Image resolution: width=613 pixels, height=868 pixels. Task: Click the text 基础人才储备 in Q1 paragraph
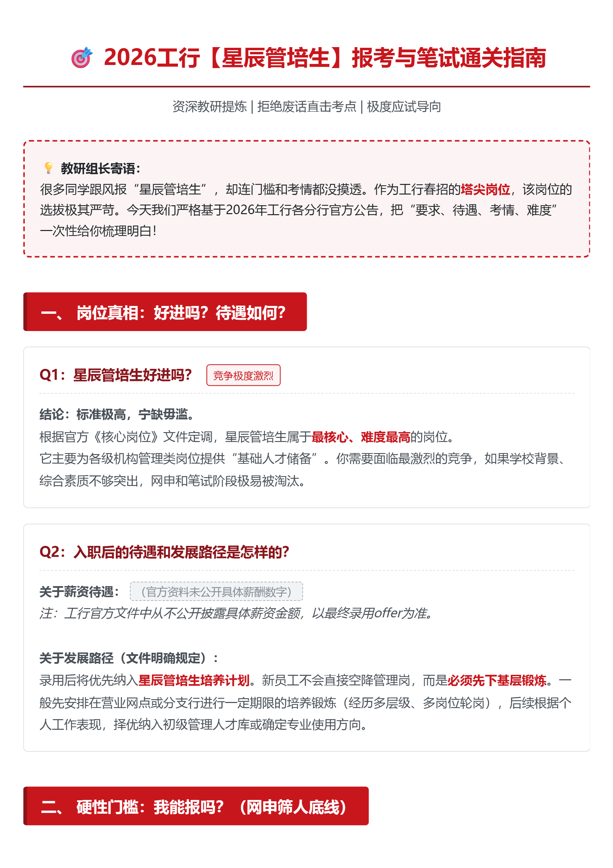pos(274,459)
